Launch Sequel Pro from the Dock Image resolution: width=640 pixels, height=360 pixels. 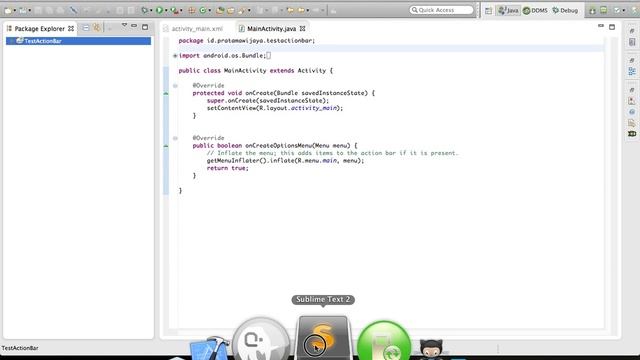click(x=261, y=339)
